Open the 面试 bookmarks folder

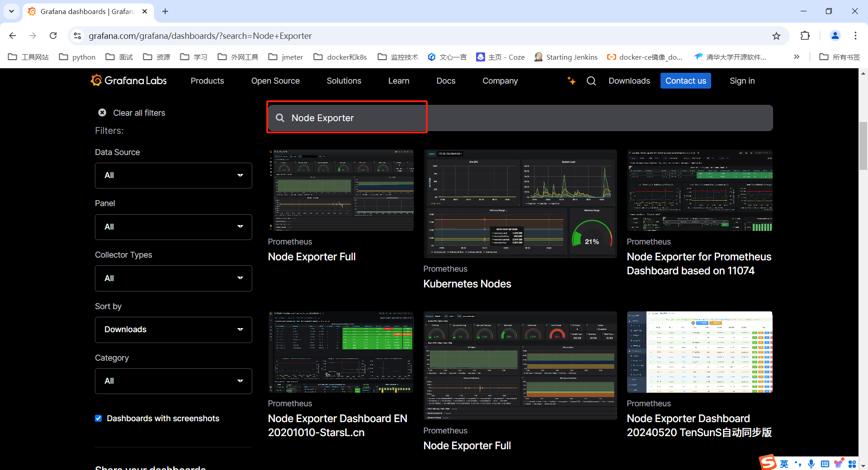pos(119,57)
